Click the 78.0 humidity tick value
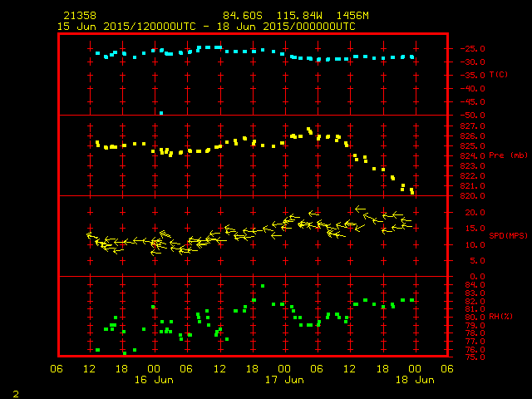Viewport: 532px width, 399px height. tap(475, 333)
